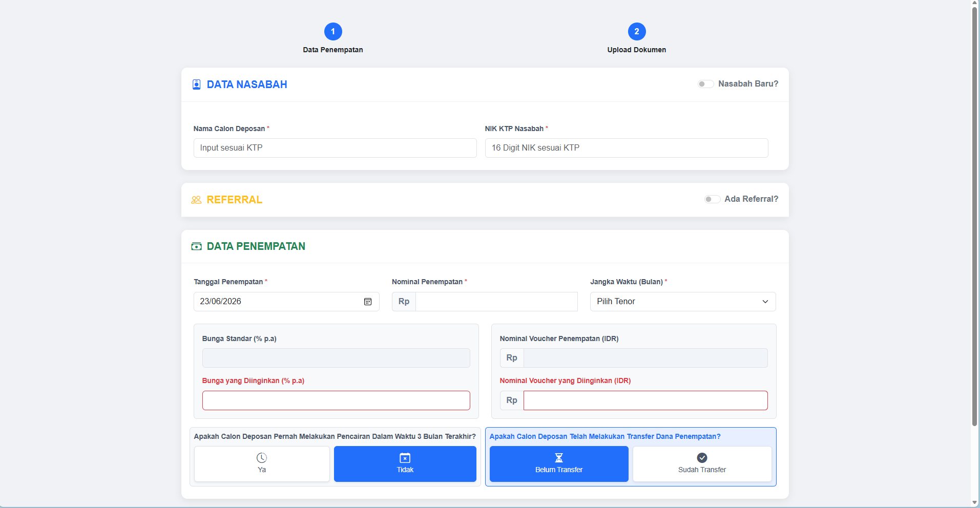The image size is (980, 508).
Task: Click the Nasabah Baru? label text
Action: coord(748,84)
